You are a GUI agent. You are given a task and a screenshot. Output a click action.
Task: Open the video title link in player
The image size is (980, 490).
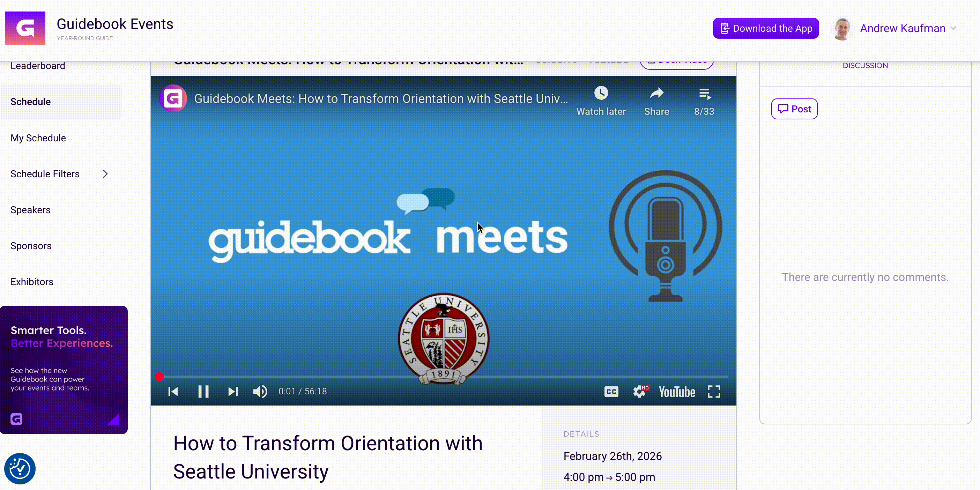point(381,98)
